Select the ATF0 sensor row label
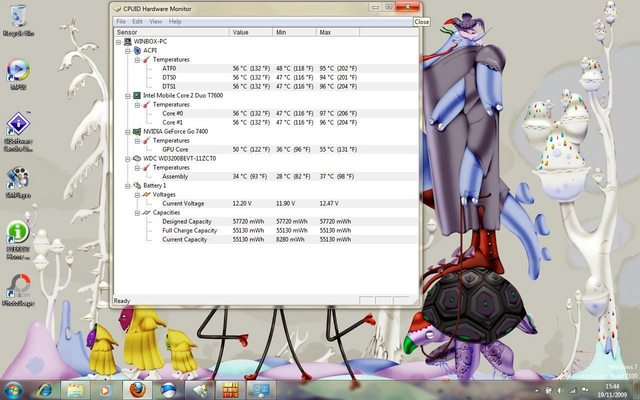The width and height of the screenshot is (640, 400). (169, 69)
